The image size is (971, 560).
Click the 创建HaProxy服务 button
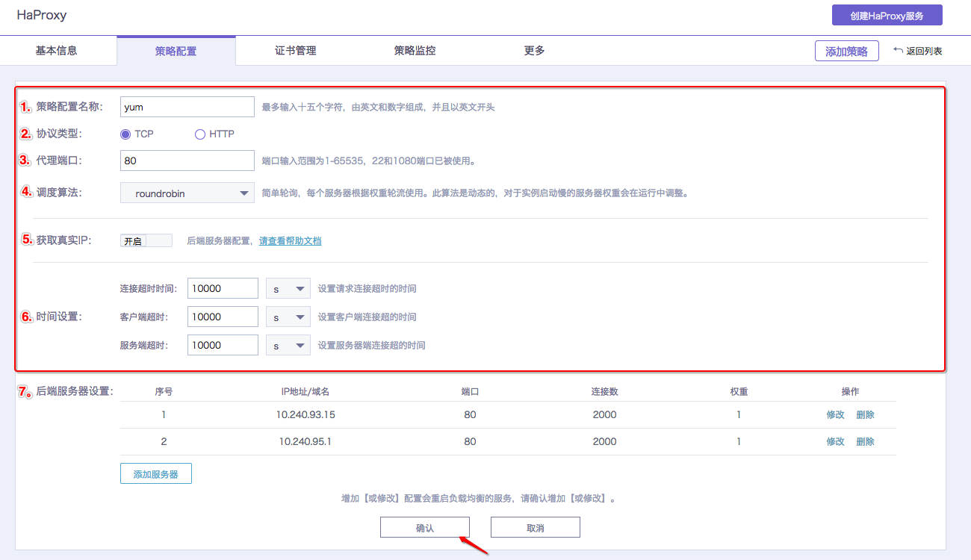click(887, 15)
